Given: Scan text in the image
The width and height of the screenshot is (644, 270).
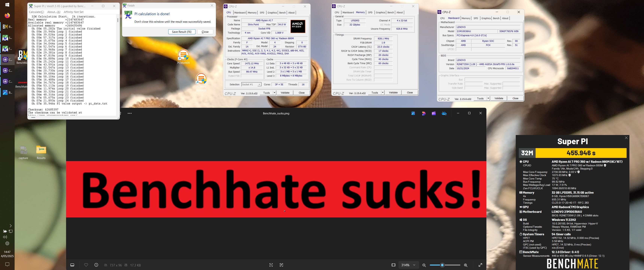Looking at the screenshot, I should [281, 265].
